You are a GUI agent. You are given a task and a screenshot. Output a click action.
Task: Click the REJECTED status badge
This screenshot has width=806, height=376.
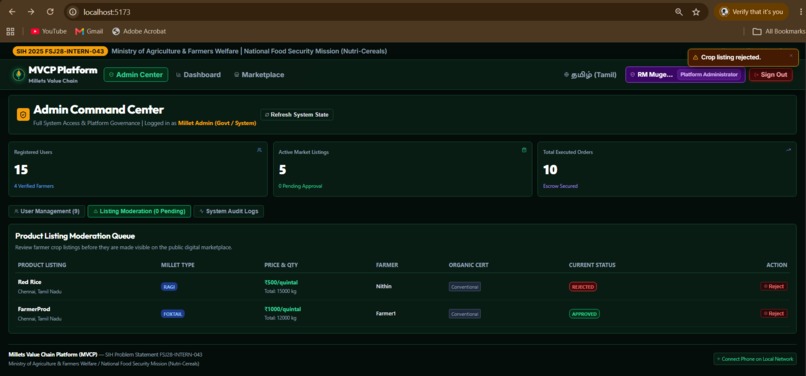[x=583, y=287]
